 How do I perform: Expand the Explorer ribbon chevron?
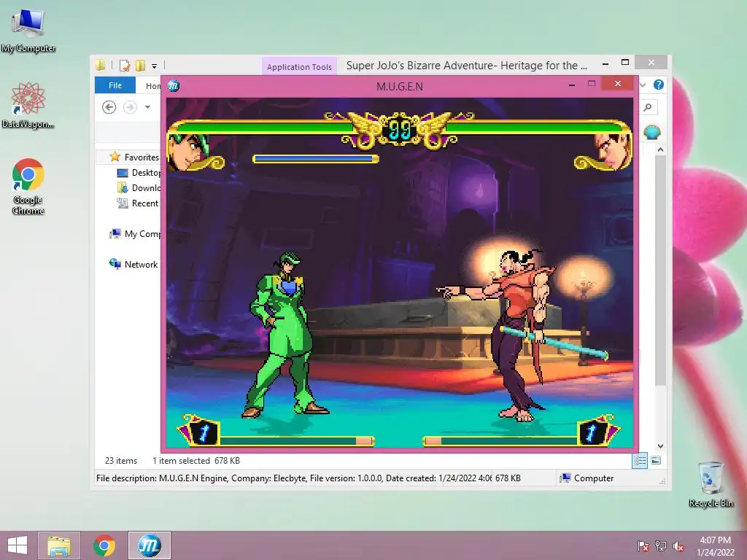tap(643, 85)
